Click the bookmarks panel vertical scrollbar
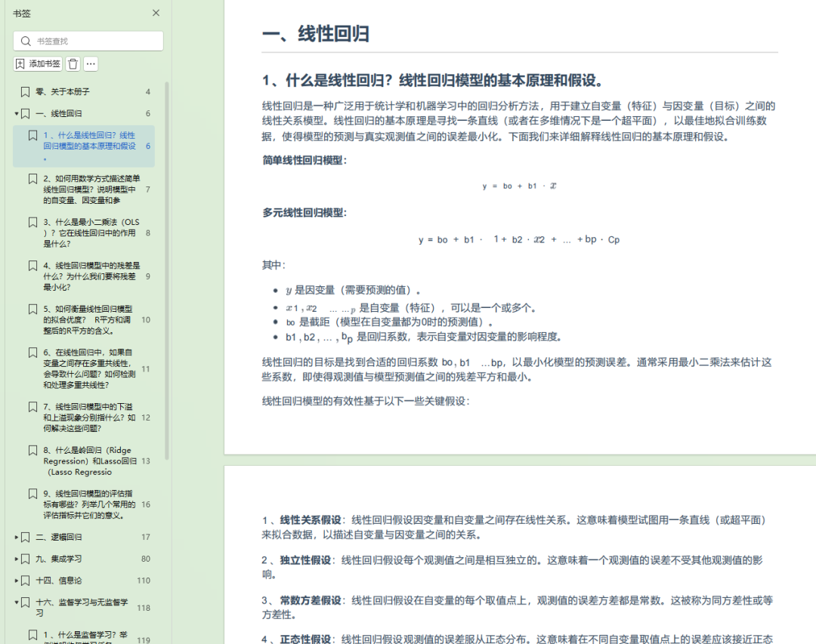This screenshot has height=644, width=816. tap(167, 270)
